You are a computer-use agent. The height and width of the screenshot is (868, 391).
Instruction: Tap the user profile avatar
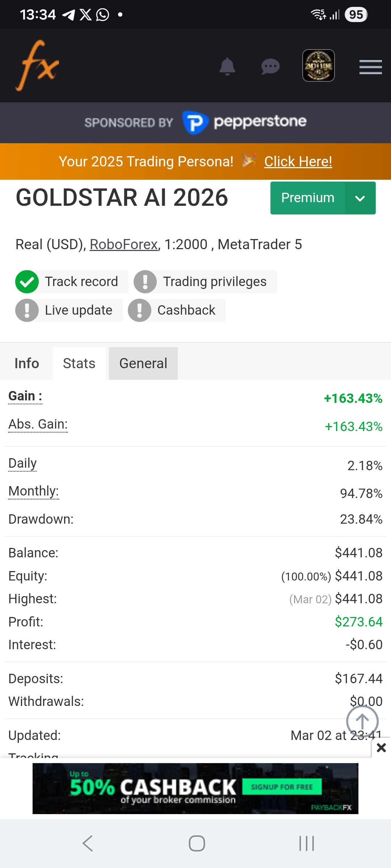(318, 65)
